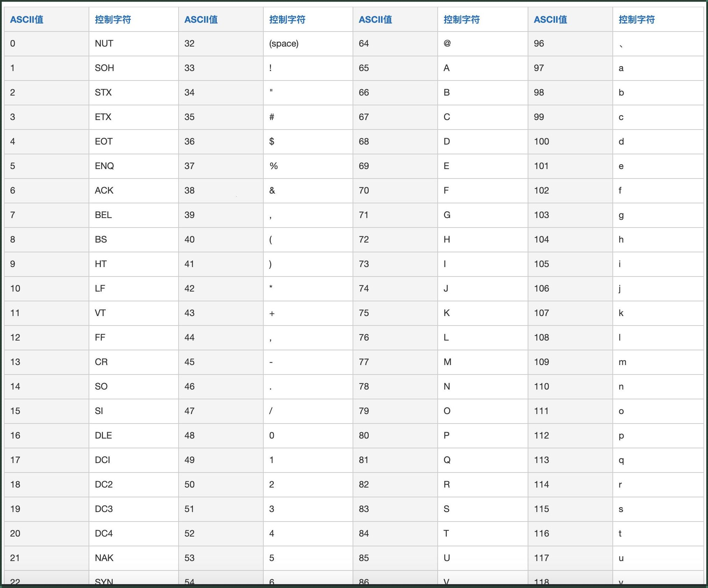Click the ENQ cell
Viewport: 708px width, 588px height.
tap(134, 166)
